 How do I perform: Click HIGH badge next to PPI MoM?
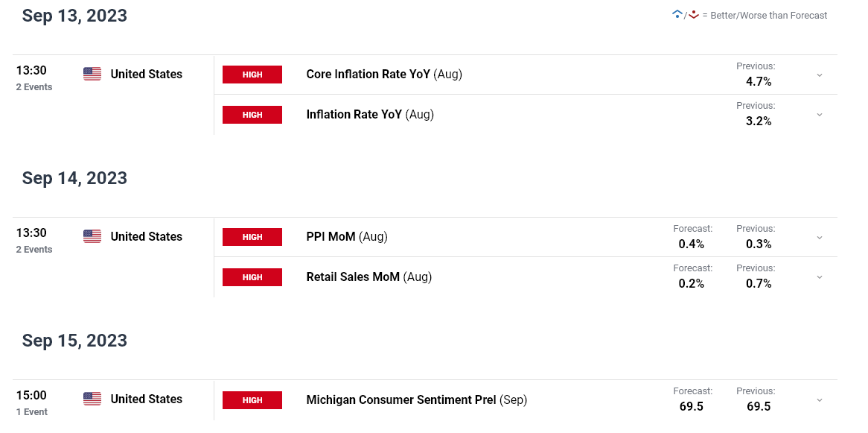(x=252, y=237)
